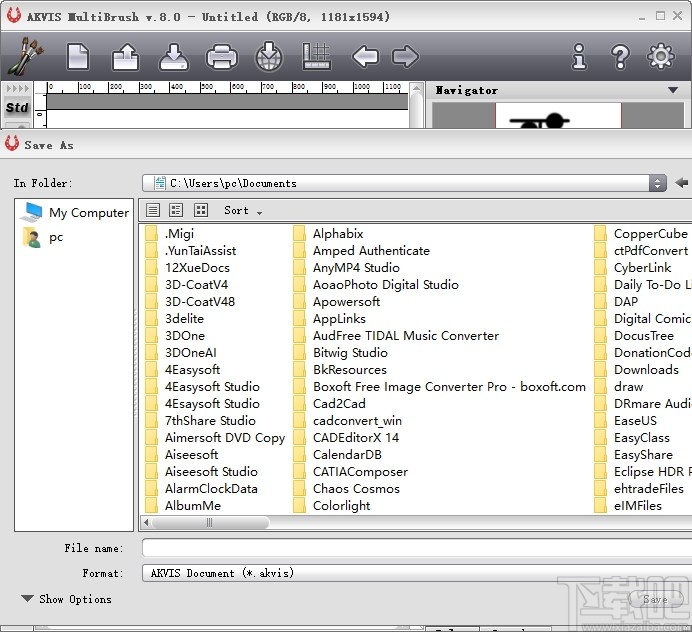692x632 pixels.
Task: Open the Sort dropdown menu
Action: 242,211
